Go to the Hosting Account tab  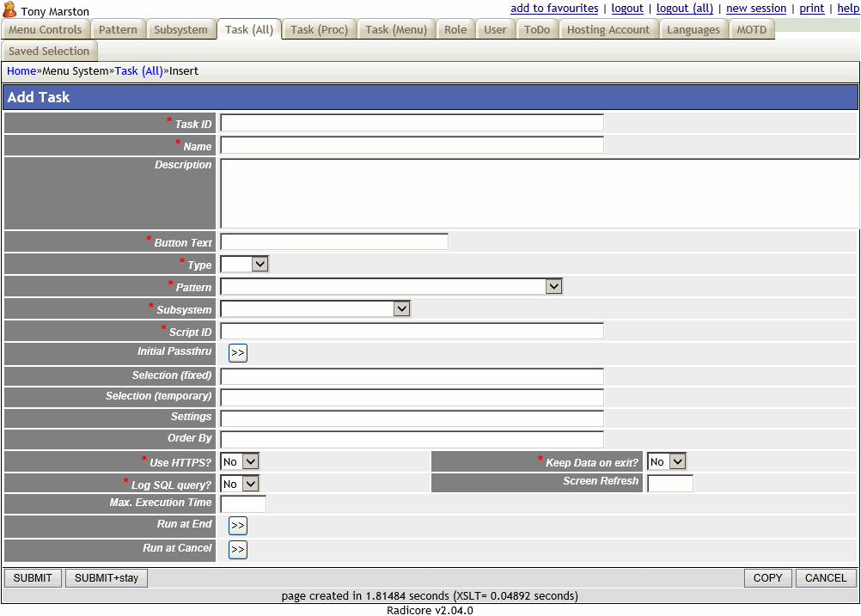(608, 30)
